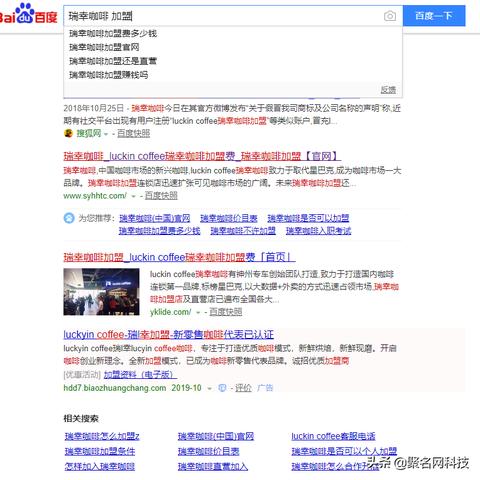Click the verification badge icon next to 评价
The height and width of the screenshot is (480, 480).
pyautogui.click(x=222, y=388)
